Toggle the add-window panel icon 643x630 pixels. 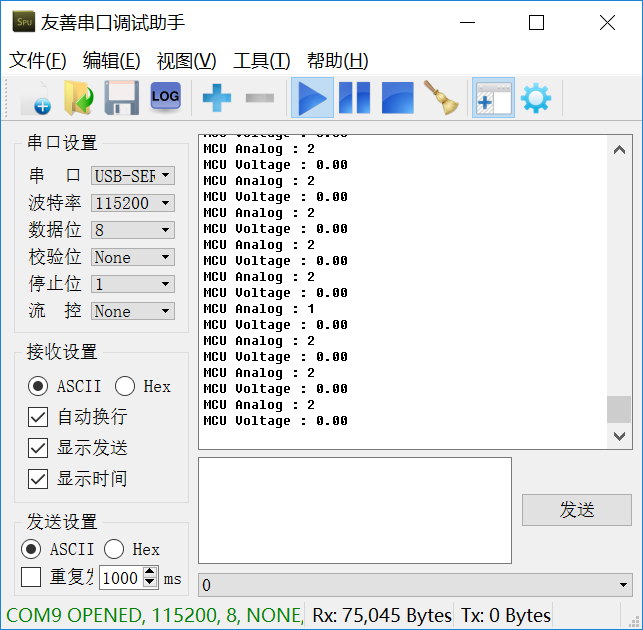pos(493,98)
